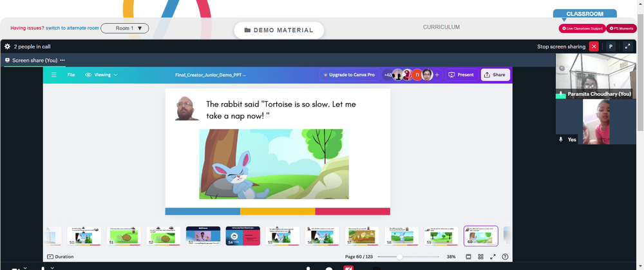Click Final_Creator_Junior_Demo_PPT title
Viewport: 644px width, 270px height.
[211, 75]
